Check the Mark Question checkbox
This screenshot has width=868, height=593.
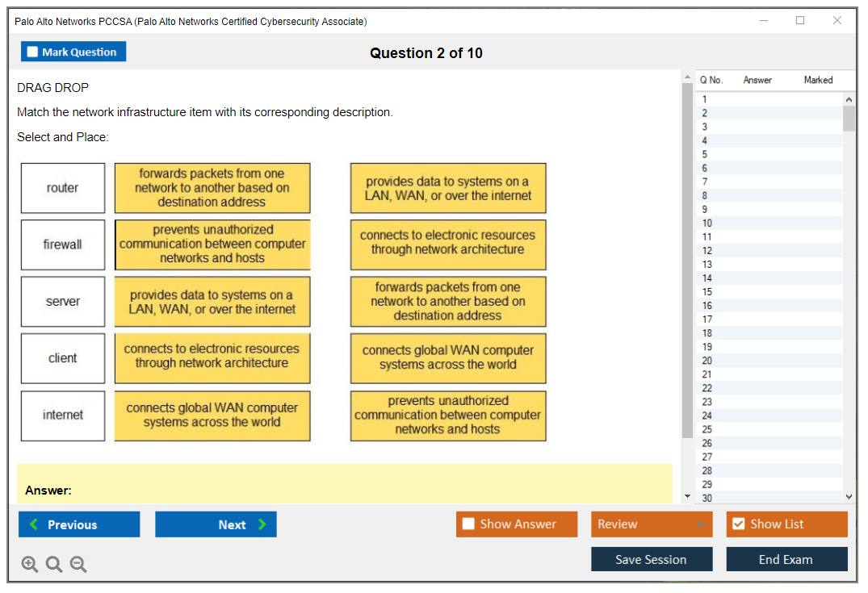point(33,52)
